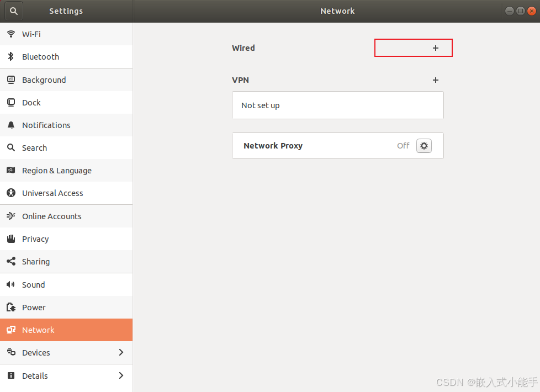Click the Sharing icon in sidebar

point(11,262)
